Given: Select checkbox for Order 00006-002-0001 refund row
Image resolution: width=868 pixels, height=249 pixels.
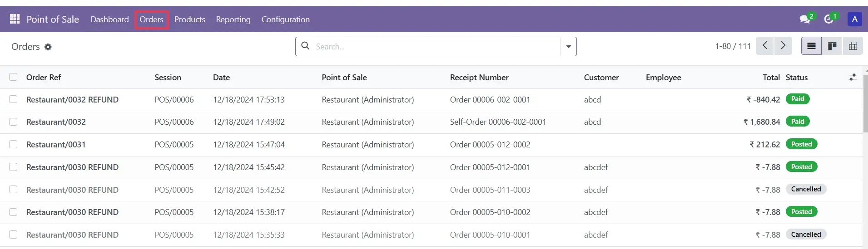Looking at the screenshot, I should [13, 99].
